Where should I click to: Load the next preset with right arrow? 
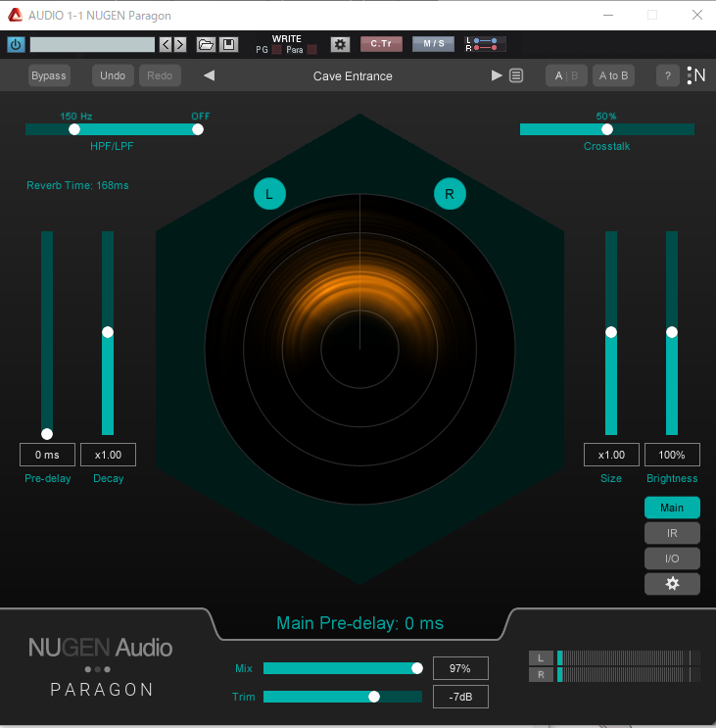pyautogui.click(x=497, y=75)
